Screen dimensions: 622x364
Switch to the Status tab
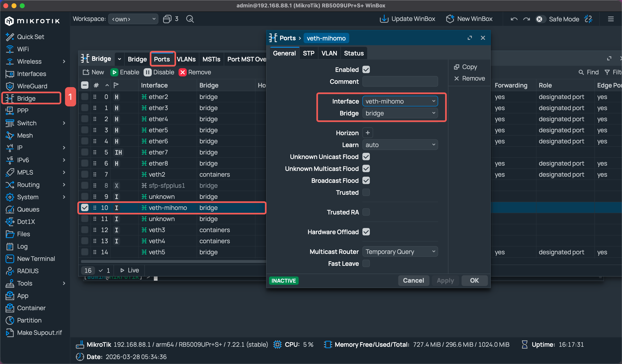[354, 53]
